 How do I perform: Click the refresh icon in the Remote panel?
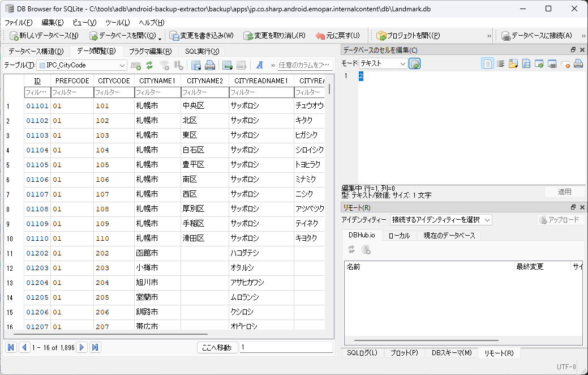(351, 250)
